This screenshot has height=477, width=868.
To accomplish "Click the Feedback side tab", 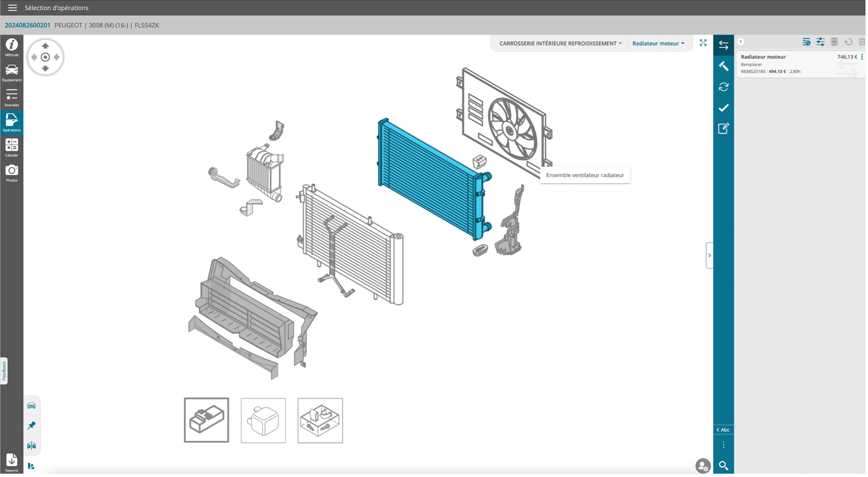I will 4,370.
